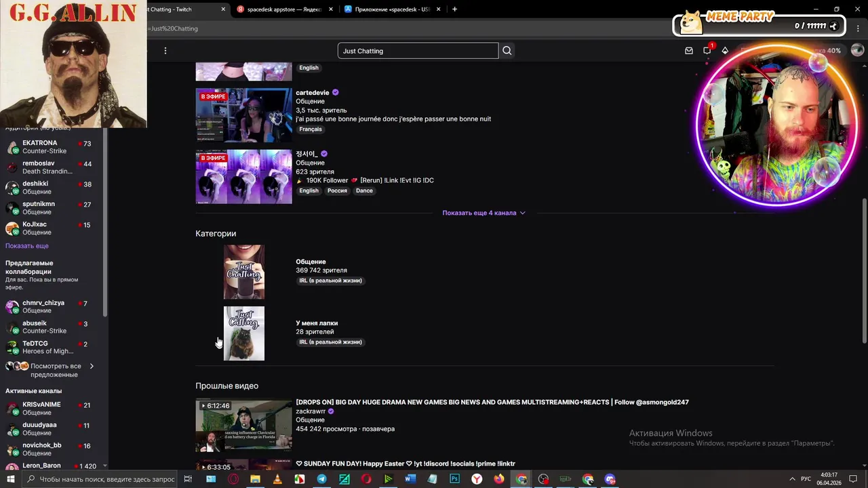Open Telegram from the taskbar

pyautogui.click(x=321, y=479)
